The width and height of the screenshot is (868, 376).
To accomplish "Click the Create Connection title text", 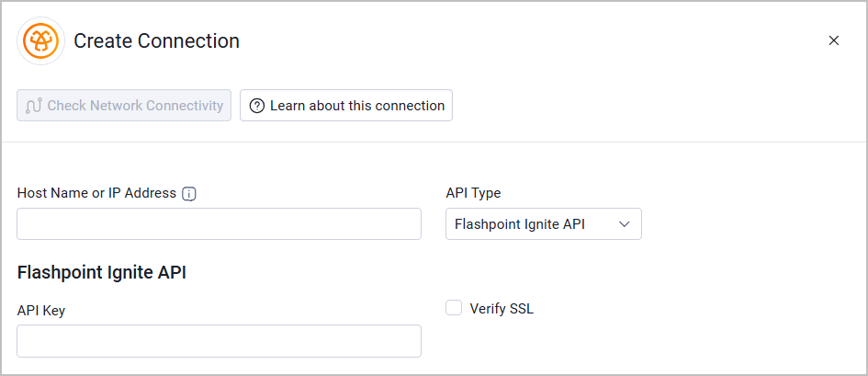I will (x=157, y=41).
